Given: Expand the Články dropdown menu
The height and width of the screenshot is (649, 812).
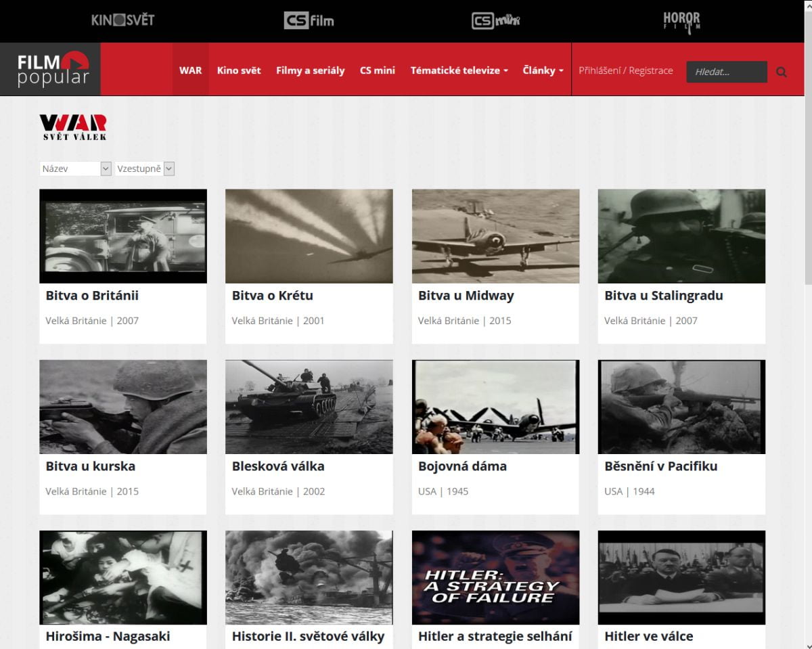Looking at the screenshot, I should pos(543,70).
